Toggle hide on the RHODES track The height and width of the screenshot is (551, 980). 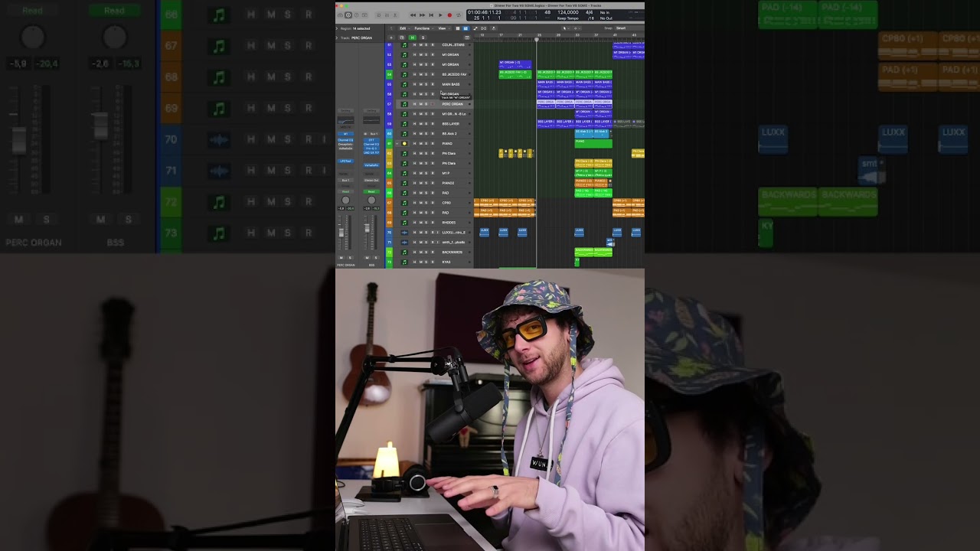point(414,223)
